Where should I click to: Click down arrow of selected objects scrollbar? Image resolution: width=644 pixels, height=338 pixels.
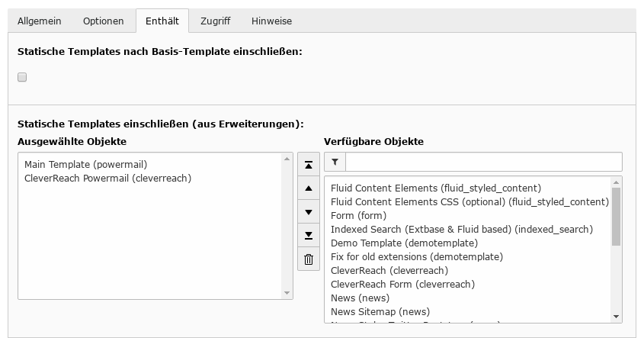[x=287, y=293]
